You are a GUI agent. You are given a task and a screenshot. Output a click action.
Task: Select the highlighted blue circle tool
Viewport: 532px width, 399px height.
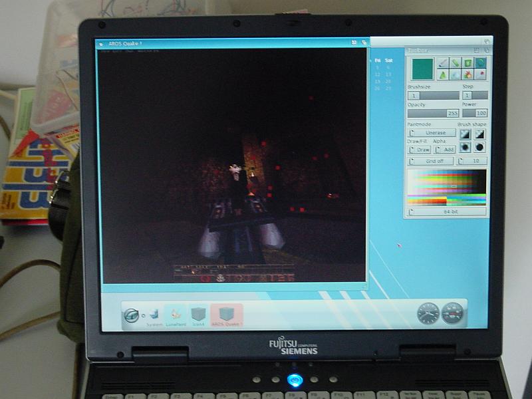point(480,63)
